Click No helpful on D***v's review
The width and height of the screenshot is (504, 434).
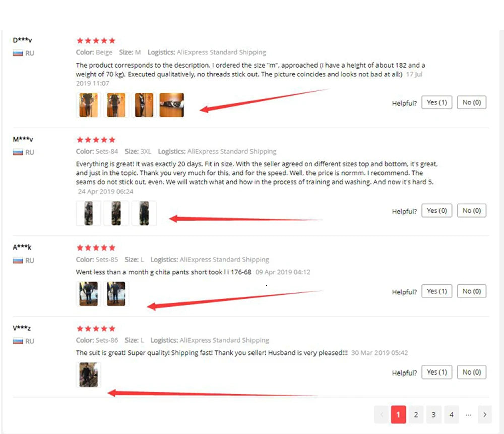(x=472, y=102)
